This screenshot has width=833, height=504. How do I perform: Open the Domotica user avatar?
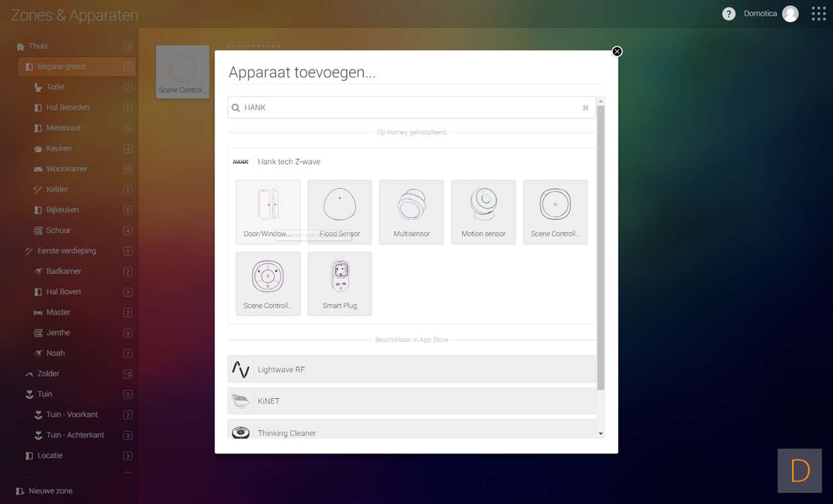(790, 14)
